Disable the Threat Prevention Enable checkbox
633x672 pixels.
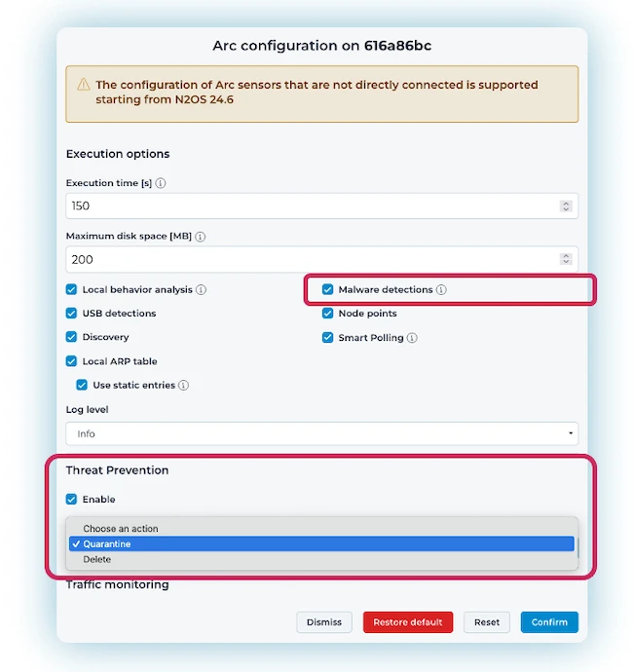(72, 500)
